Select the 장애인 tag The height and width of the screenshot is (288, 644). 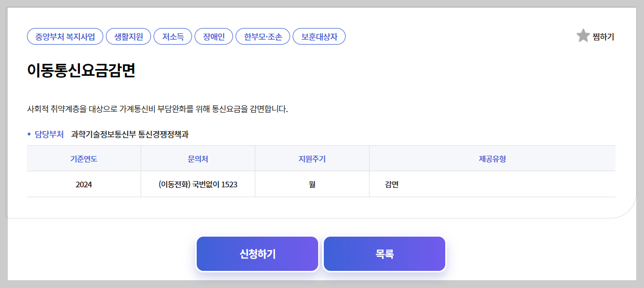214,37
